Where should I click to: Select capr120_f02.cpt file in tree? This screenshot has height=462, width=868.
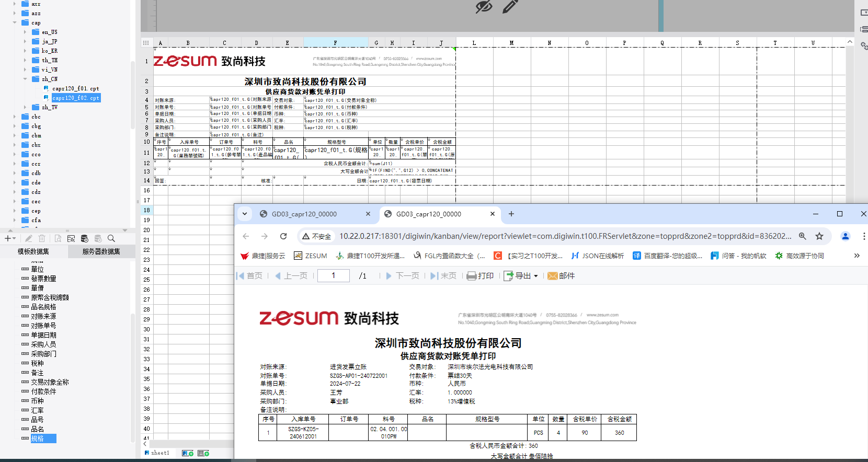(x=76, y=98)
